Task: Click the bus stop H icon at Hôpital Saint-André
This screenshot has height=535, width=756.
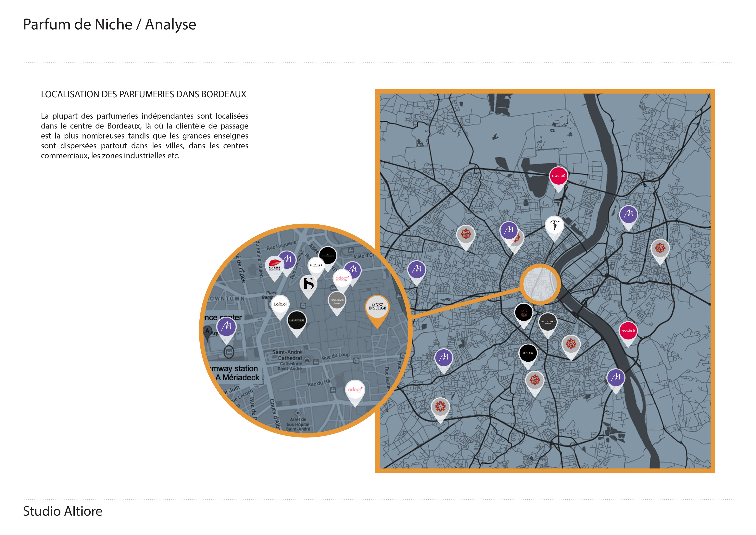Action: point(298,413)
